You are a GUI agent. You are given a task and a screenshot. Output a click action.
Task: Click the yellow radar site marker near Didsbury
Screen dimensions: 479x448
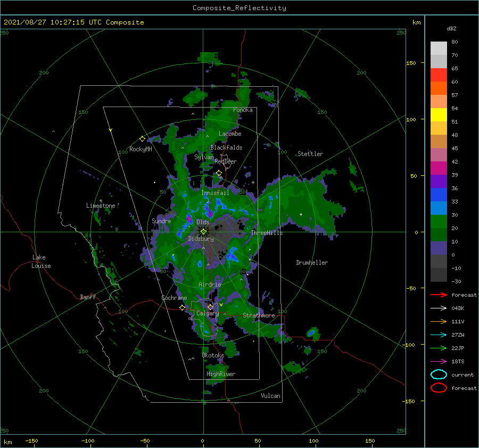[203, 232]
